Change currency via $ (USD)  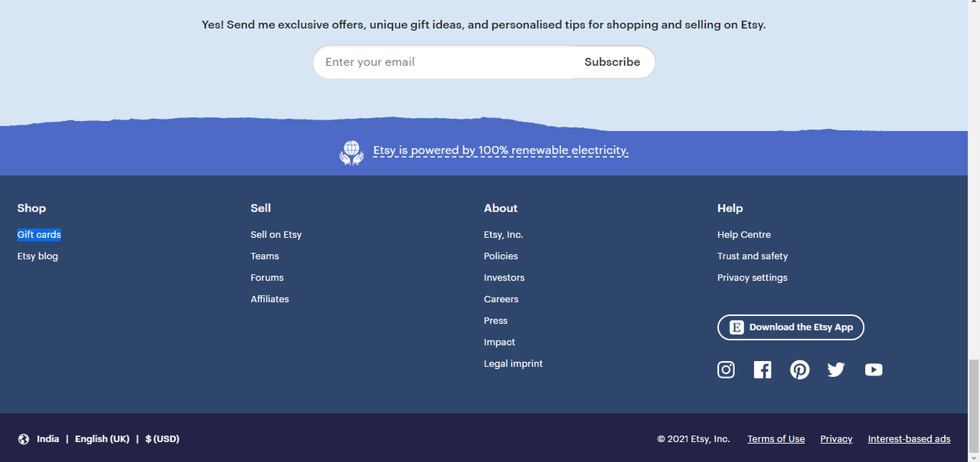(x=162, y=439)
